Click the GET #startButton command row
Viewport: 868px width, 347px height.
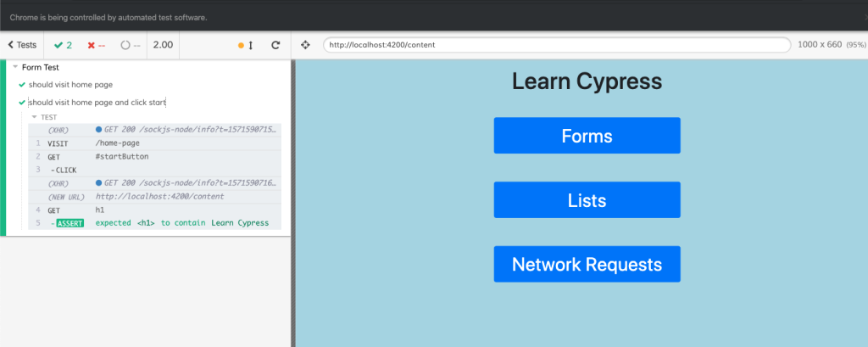click(153, 157)
